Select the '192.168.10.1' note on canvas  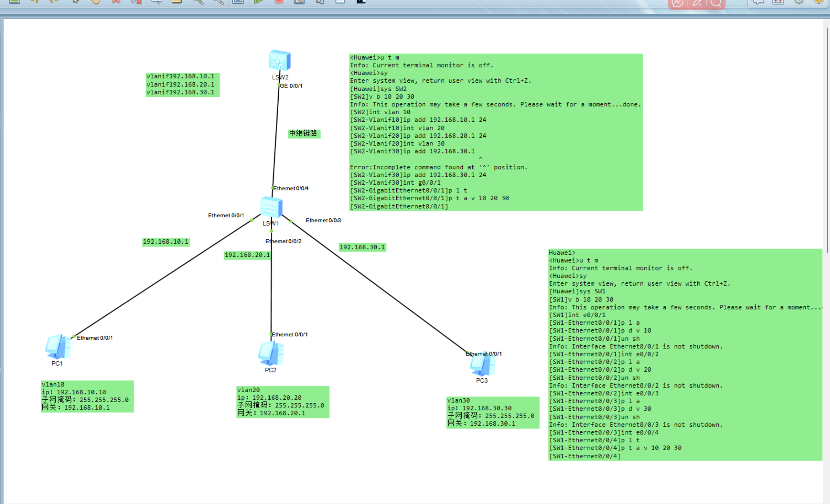click(166, 242)
